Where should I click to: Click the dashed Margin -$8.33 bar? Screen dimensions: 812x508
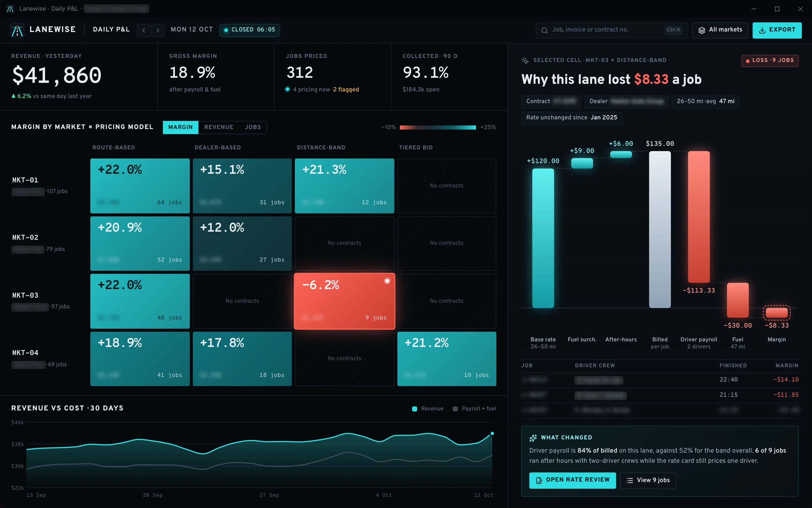tap(776, 313)
